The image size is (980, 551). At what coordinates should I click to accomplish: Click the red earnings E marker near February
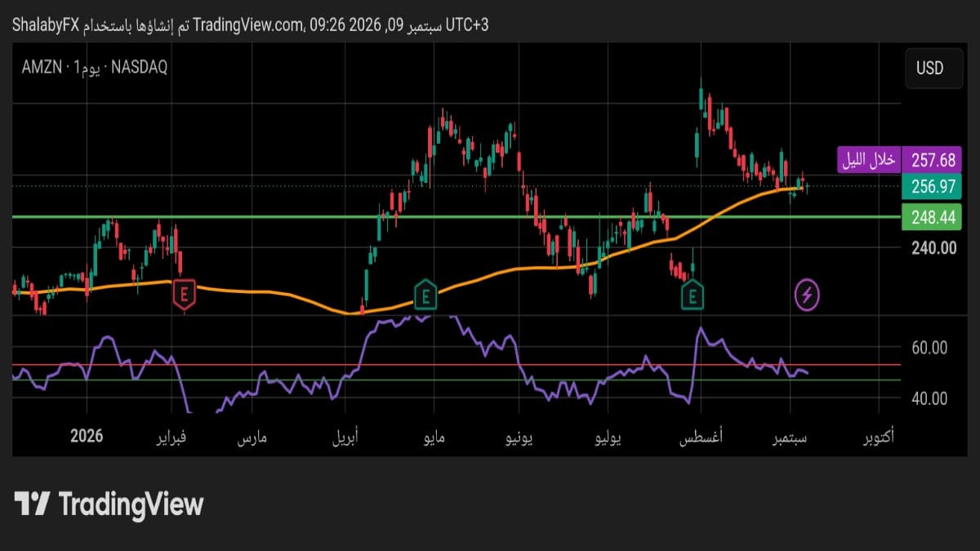click(x=185, y=293)
